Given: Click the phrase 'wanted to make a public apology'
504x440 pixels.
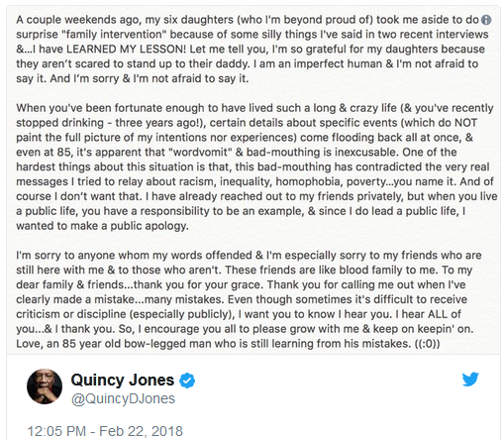Looking at the screenshot, I should point(102,226).
